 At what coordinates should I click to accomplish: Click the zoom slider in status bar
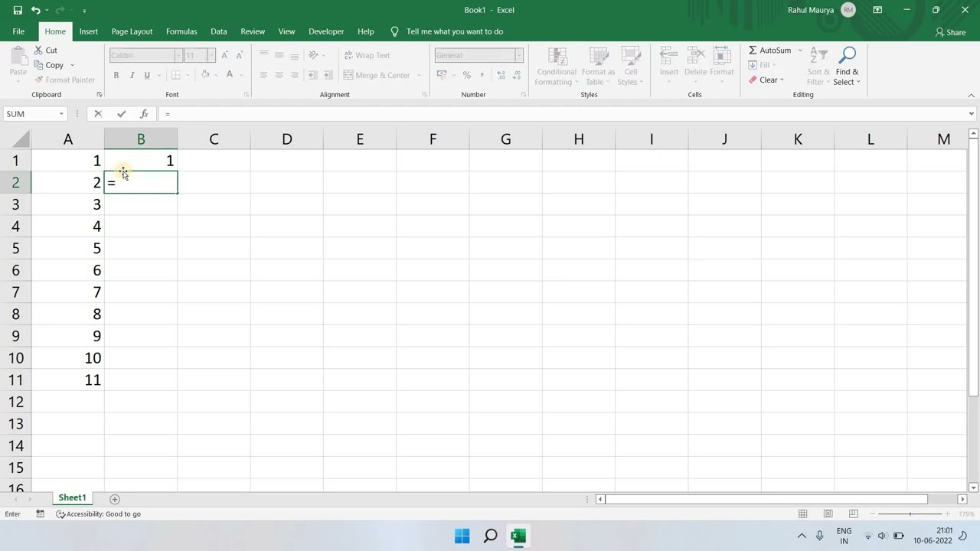point(910,514)
